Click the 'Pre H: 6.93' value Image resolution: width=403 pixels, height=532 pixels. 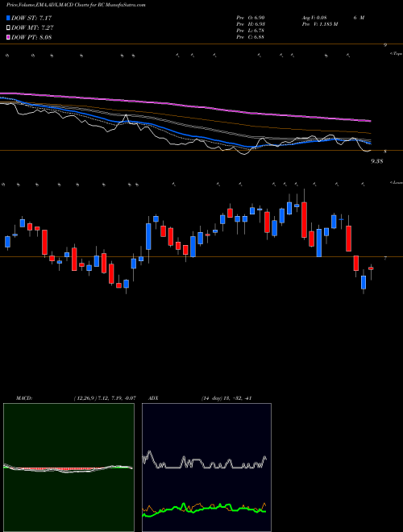click(x=251, y=24)
